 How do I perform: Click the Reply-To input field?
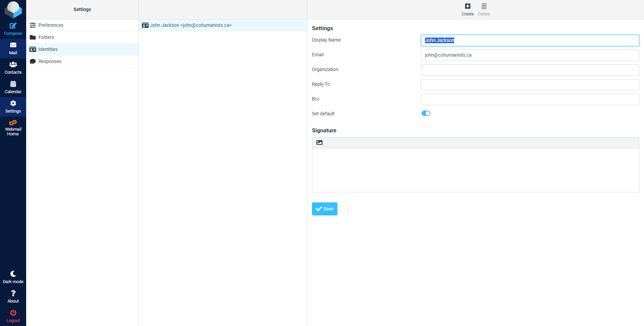tap(530, 84)
